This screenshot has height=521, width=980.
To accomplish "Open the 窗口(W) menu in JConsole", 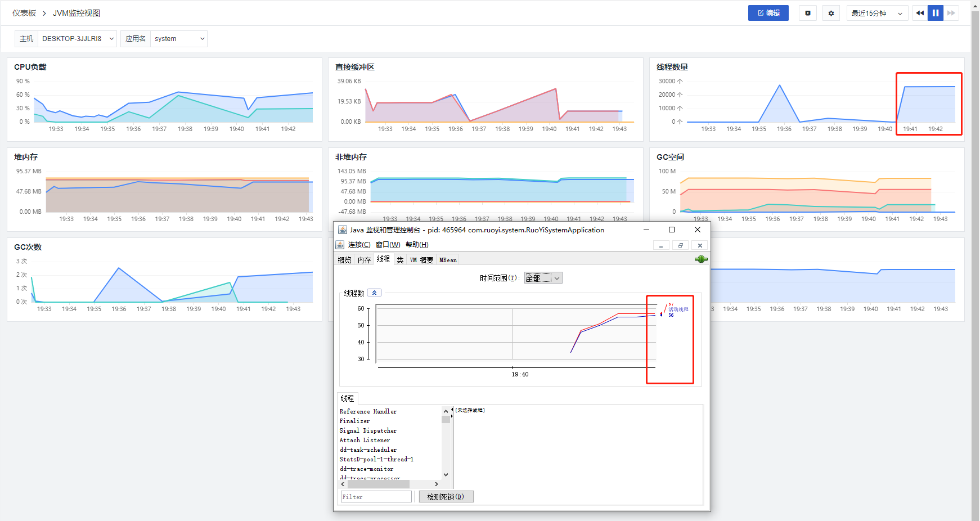I will [388, 245].
